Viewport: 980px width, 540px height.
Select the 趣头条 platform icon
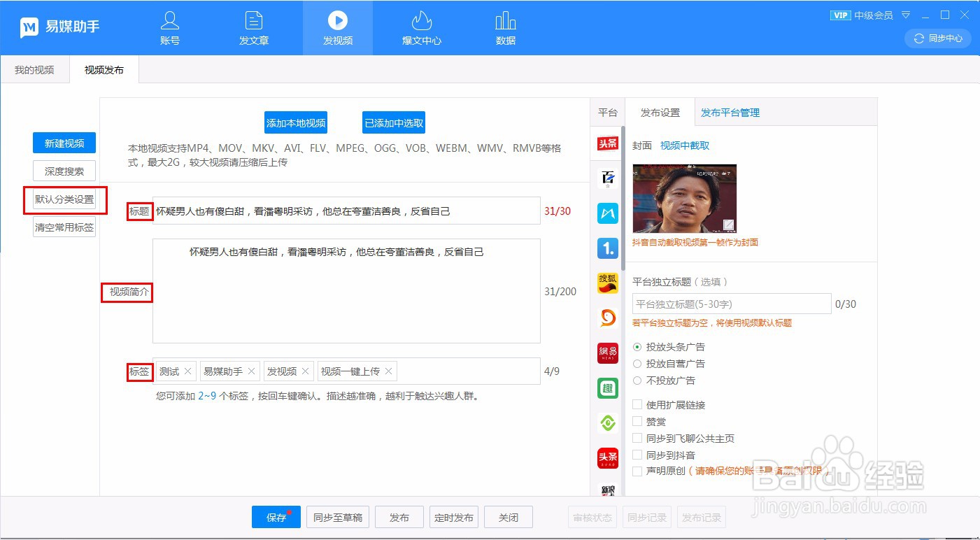tap(607, 388)
